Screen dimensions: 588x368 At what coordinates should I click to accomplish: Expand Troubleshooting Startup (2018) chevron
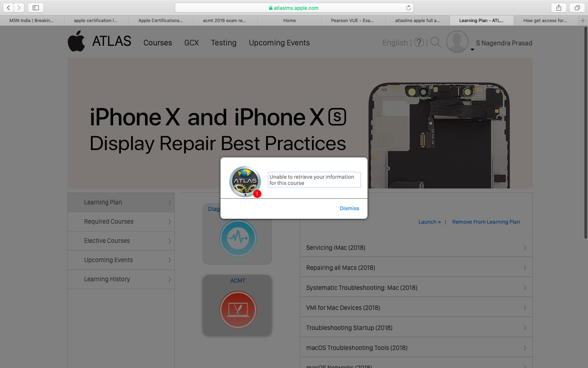pos(525,328)
